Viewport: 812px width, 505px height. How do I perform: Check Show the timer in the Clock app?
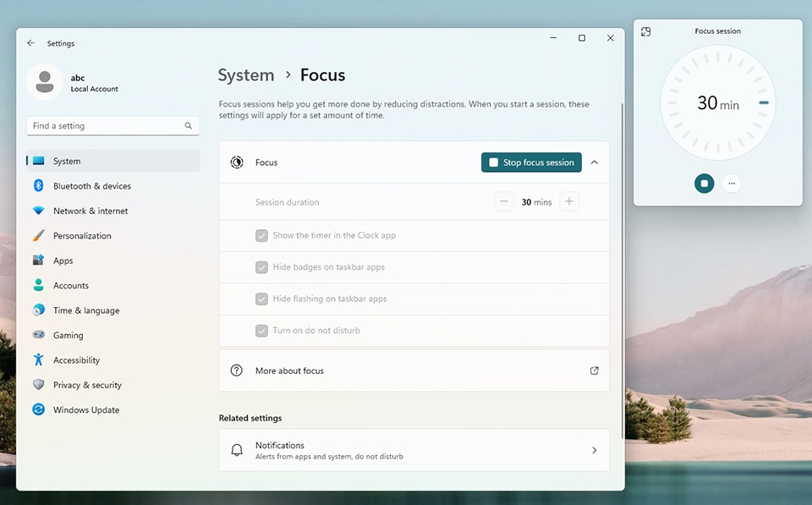click(262, 235)
